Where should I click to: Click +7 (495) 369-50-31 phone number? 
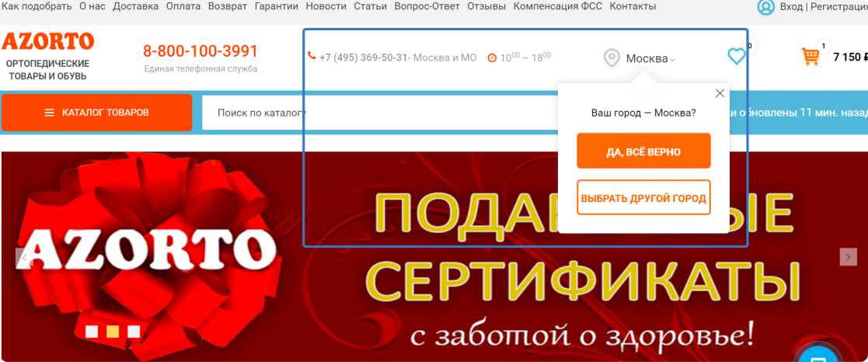coord(364,57)
